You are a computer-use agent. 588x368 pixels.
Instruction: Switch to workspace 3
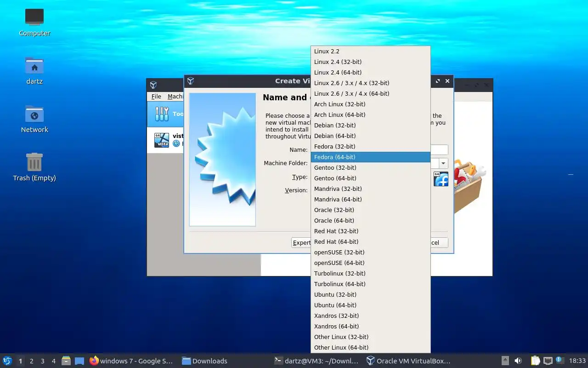(x=42, y=361)
